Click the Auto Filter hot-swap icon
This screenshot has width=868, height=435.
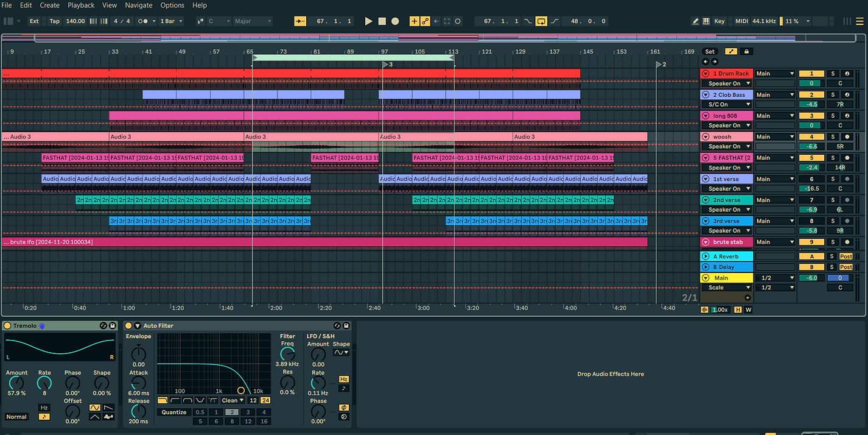click(337, 326)
